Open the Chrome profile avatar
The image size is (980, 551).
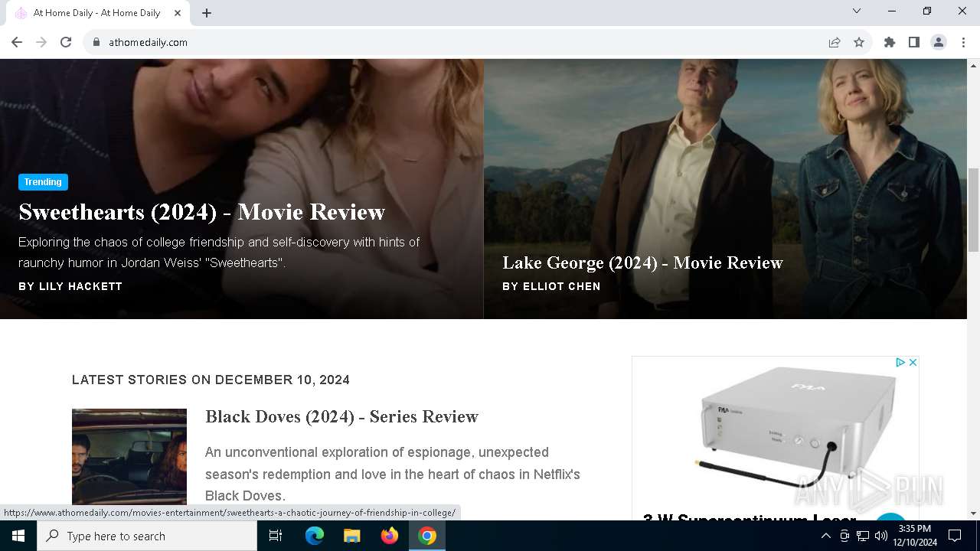point(939,42)
